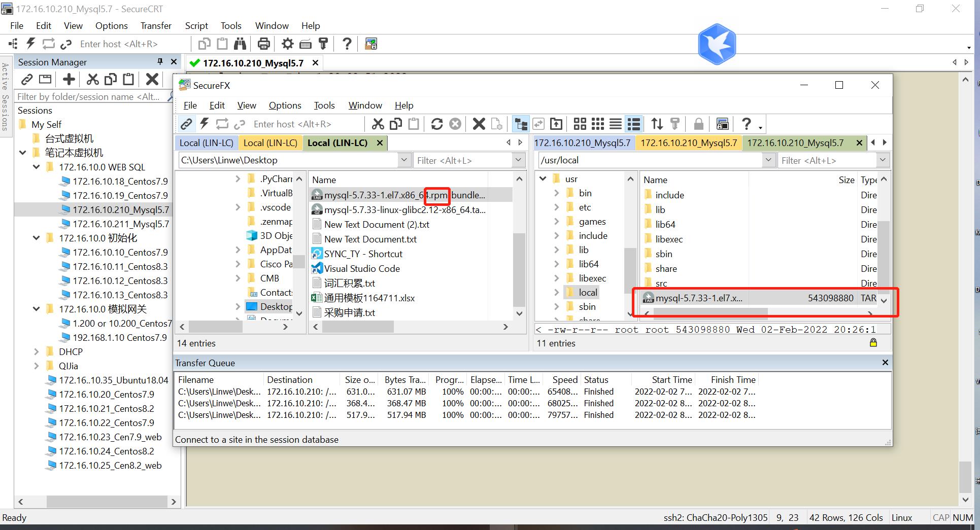The width and height of the screenshot is (980, 530).
Task: Click the Help question mark in SecureCRT toolbar
Action: tap(347, 44)
